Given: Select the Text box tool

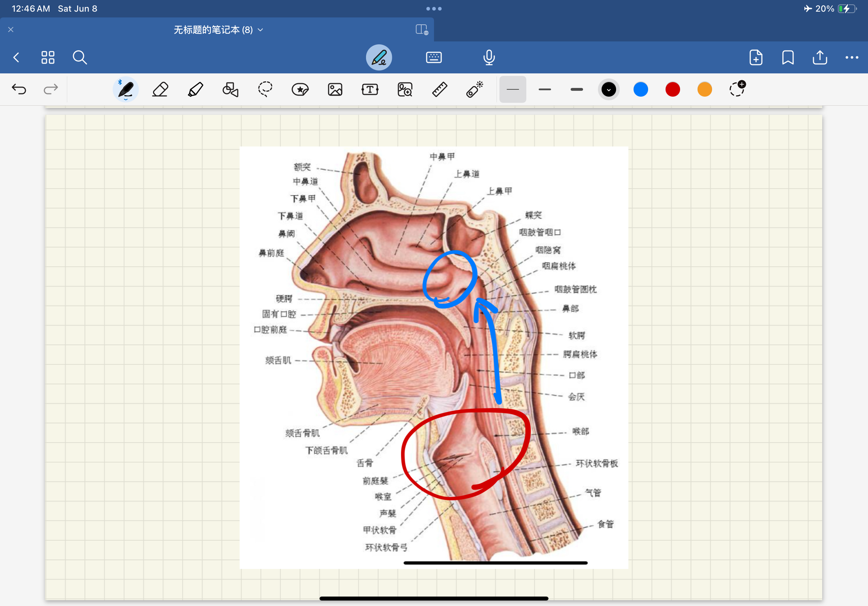Looking at the screenshot, I should [x=370, y=89].
